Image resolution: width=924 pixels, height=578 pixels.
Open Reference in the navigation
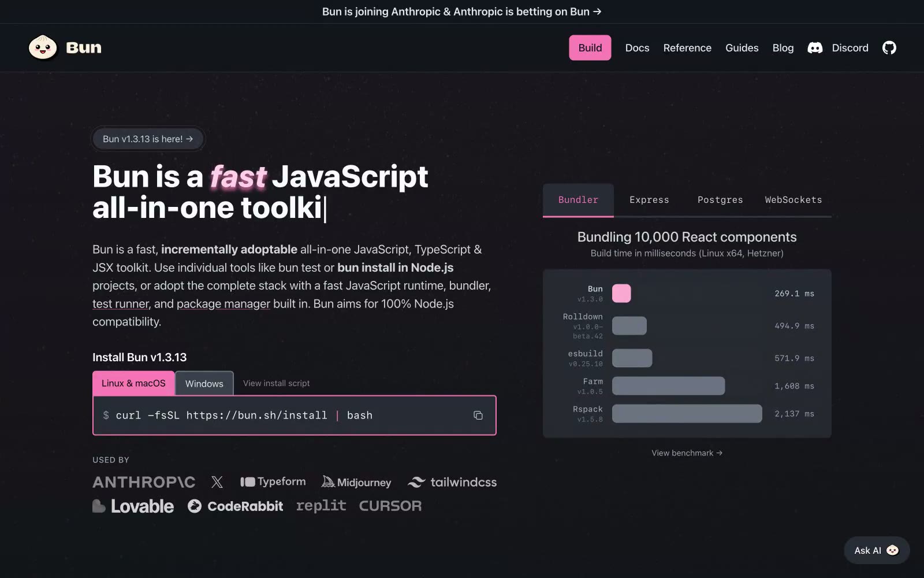point(687,48)
